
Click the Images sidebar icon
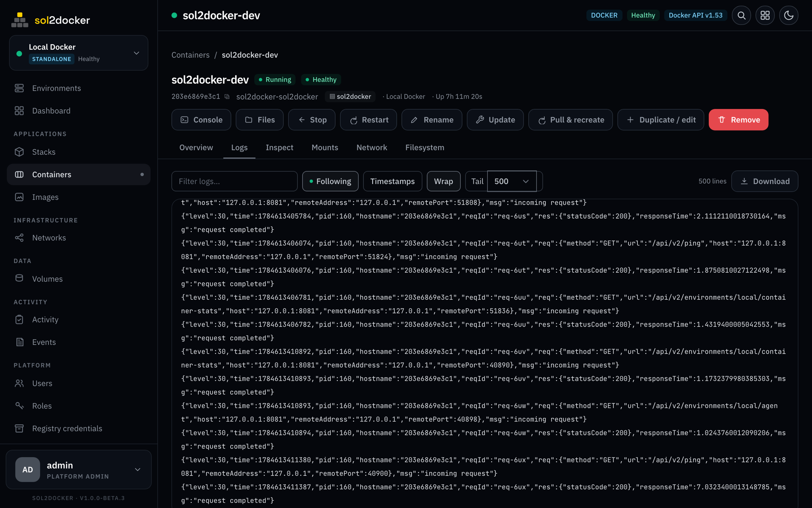[x=19, y=197]
